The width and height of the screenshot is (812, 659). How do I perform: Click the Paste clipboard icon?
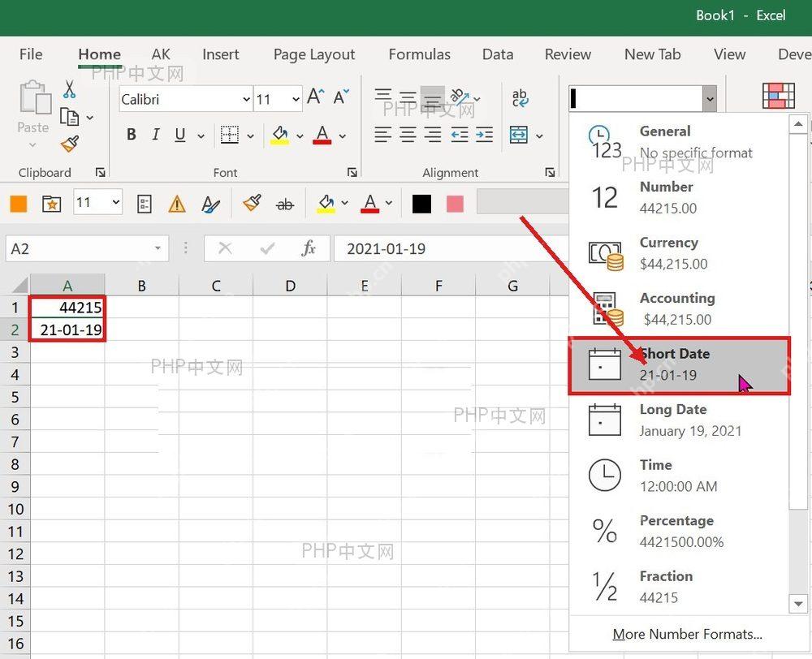point(35,97)
